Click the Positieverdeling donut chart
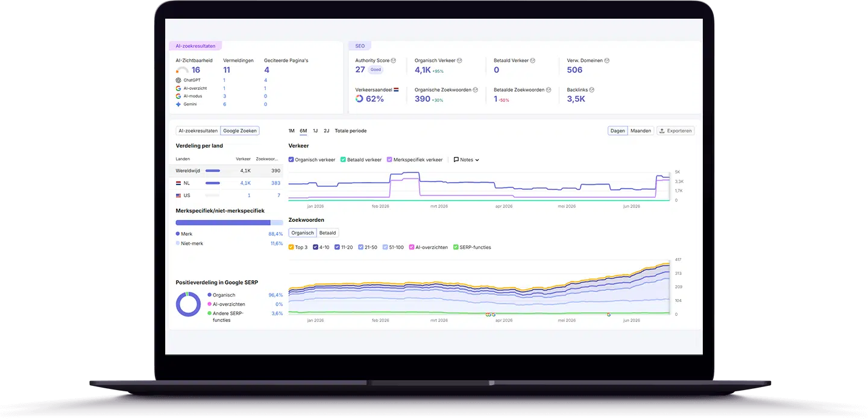 (x=188, y=304)
